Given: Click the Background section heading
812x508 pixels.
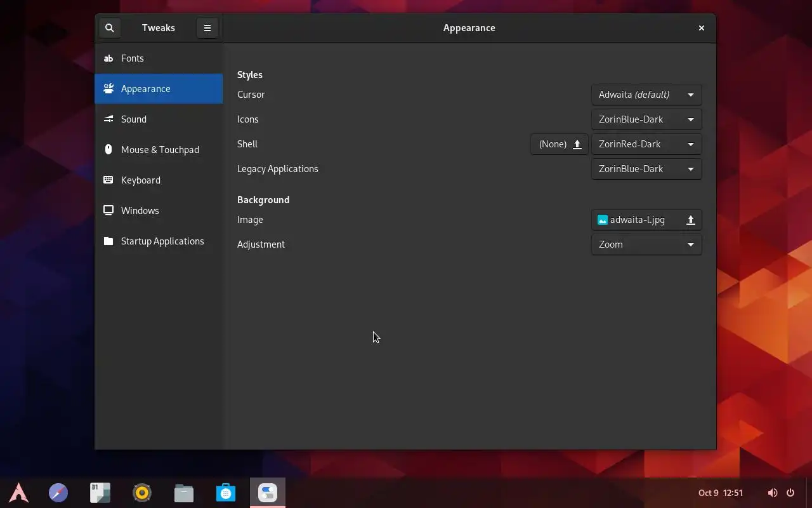Looking at the screenshot, I should [263, 200].
